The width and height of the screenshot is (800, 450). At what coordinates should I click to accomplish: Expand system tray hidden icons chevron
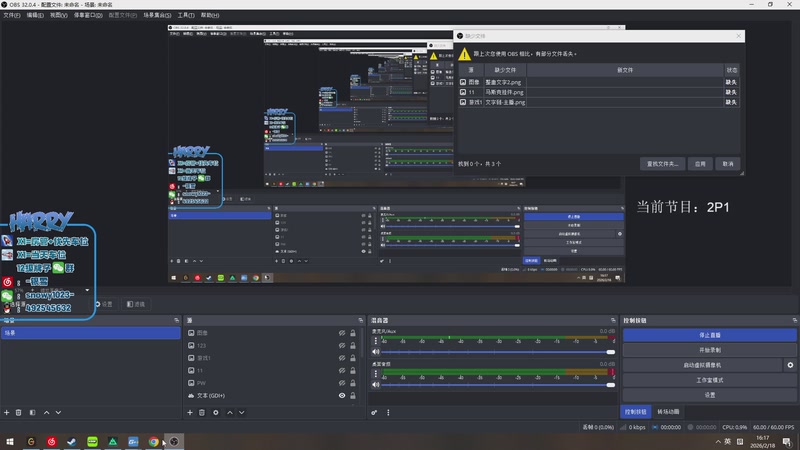coord(718,441)
